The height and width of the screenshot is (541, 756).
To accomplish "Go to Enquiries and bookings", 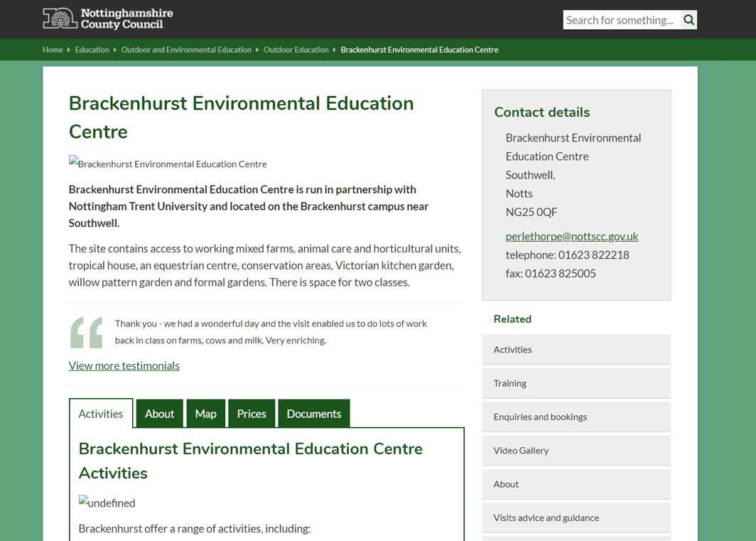I will 576,417.
